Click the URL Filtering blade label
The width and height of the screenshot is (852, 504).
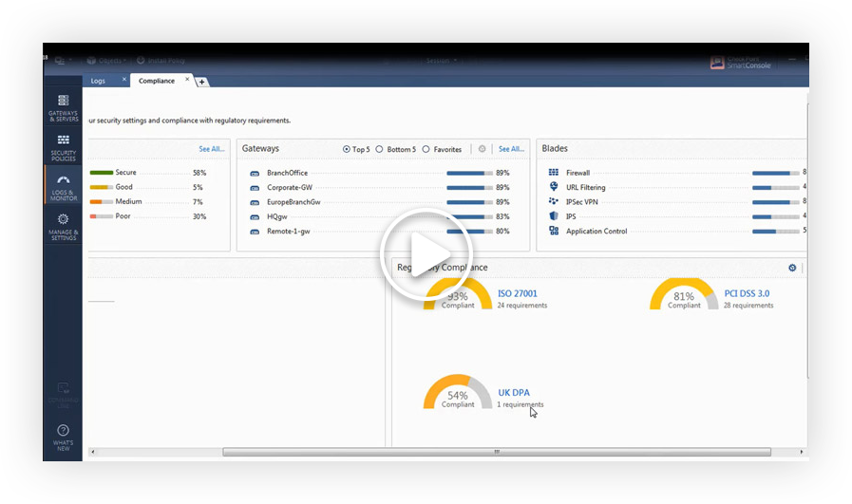[585, 187]
